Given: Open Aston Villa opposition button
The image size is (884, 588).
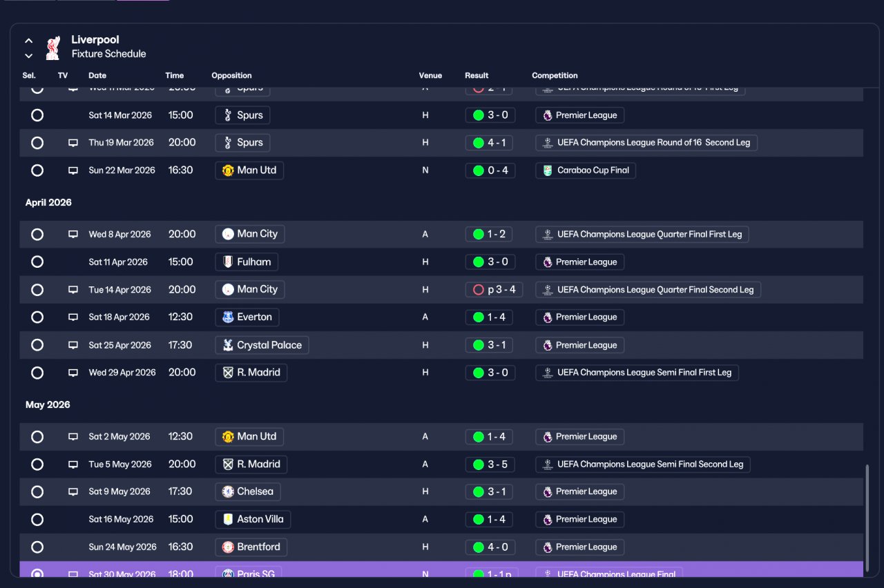Looking at the screenshot, I should tap(253, 520).
